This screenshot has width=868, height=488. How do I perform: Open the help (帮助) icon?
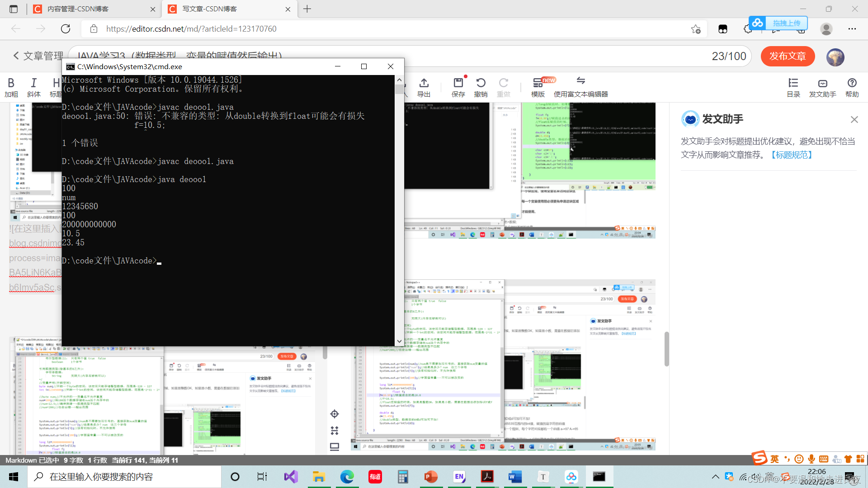click(x=852, y=87)
